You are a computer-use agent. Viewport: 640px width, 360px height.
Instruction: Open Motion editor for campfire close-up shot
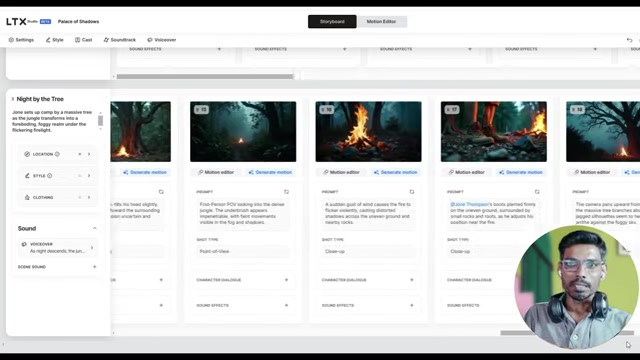(x=341, y=172)
